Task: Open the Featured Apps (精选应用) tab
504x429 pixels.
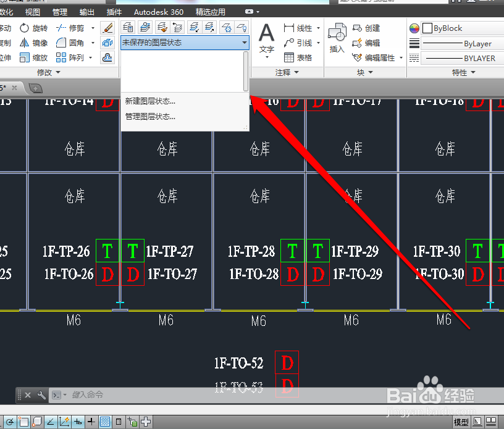Action: pos(211,12)
